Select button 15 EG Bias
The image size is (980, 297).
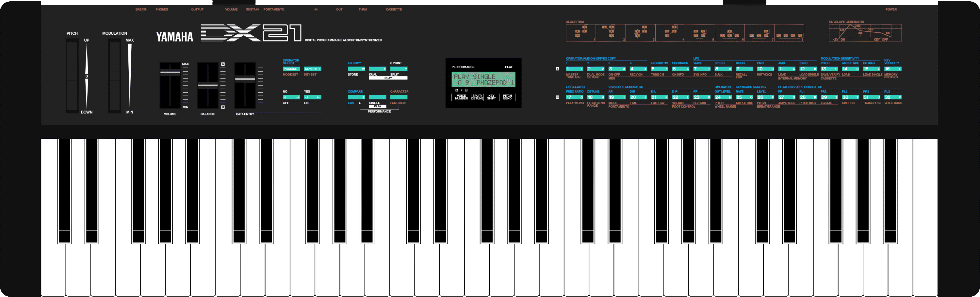tap(872, 69)
